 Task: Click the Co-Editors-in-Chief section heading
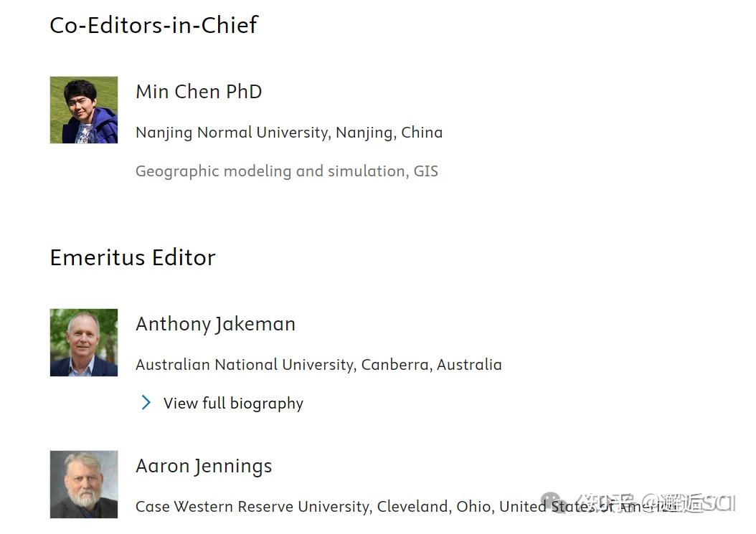click(x=153, y=25)
